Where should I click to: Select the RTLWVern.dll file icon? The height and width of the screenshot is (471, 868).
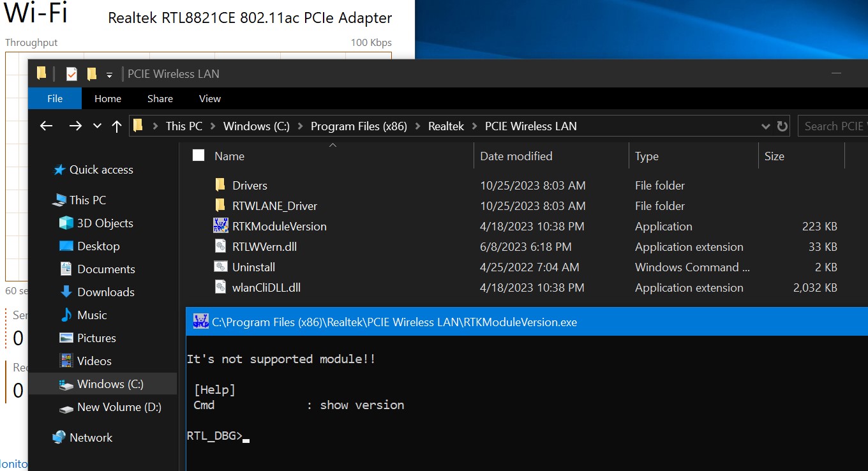pyautogui.click(x=220, y=246)
